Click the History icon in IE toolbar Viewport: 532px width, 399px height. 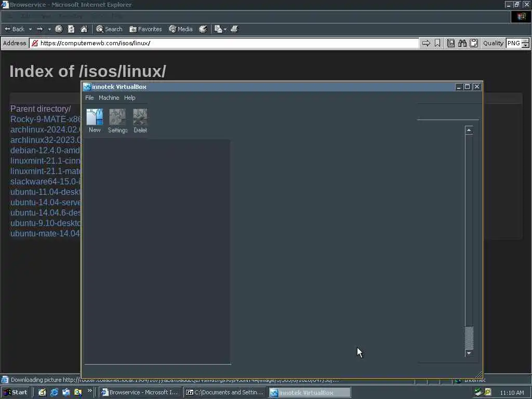tap(203, 29)
